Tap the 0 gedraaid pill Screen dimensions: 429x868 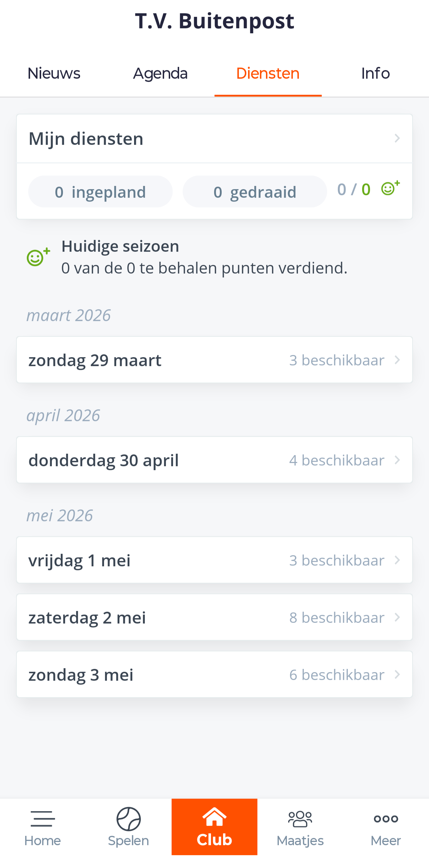(x=255, y=192)
